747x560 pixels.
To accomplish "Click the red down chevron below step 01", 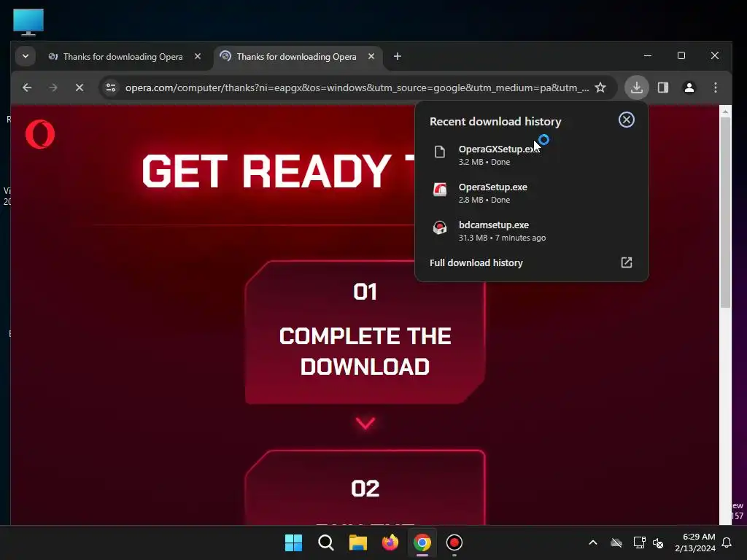I will 365,423.
